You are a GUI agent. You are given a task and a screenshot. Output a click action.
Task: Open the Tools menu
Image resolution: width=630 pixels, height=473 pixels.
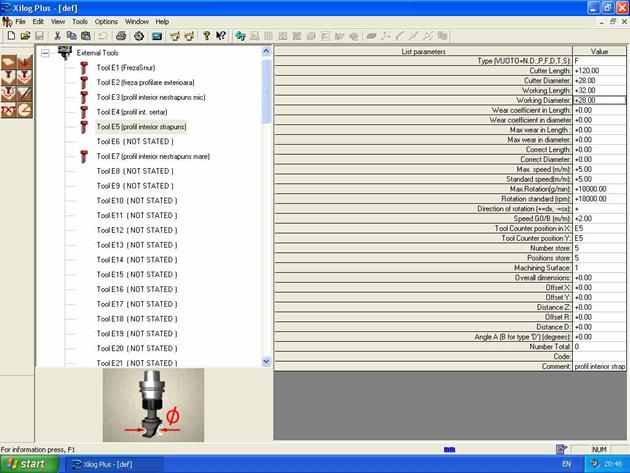pyautogui.click(x=80, y=21)
